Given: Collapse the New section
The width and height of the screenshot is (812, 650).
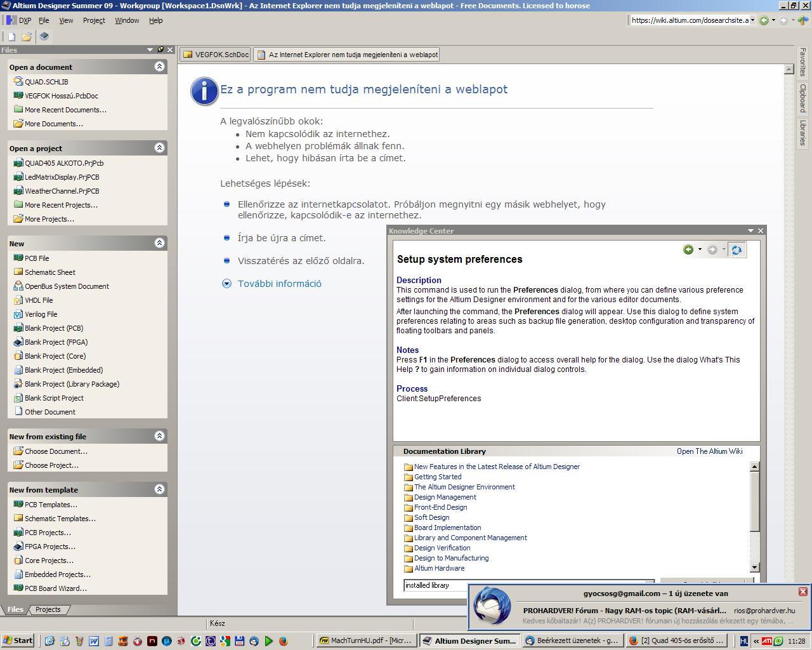Looking at the screenshot, I should point(159,243).
